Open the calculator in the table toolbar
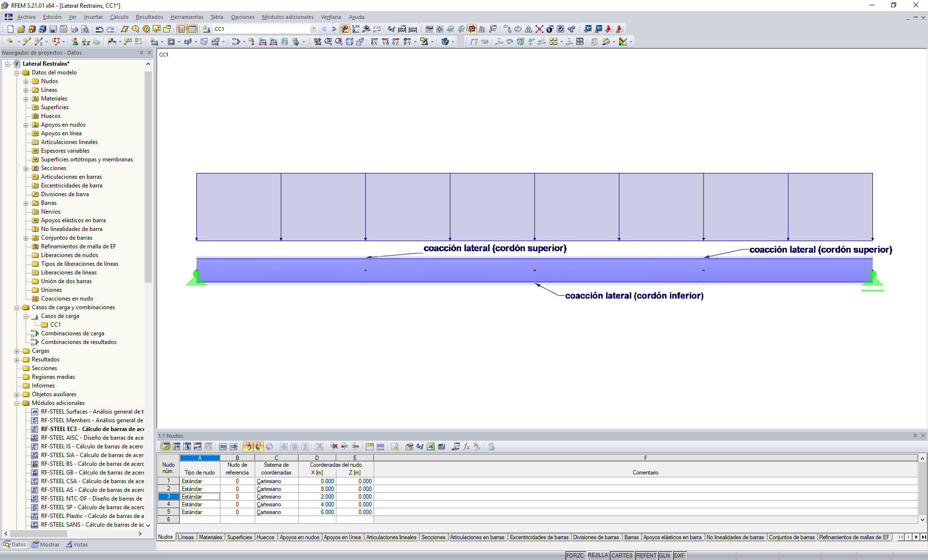928x560 pixels. 441,447
